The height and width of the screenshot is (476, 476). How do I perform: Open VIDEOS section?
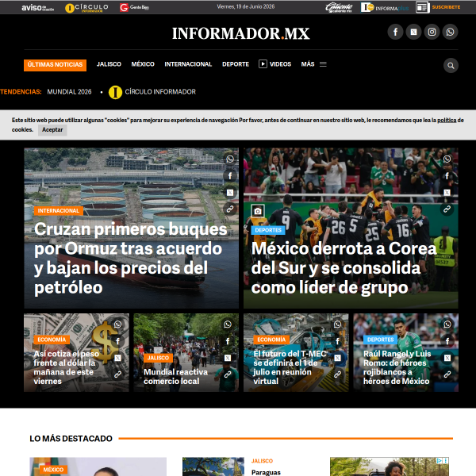point(275,64)
